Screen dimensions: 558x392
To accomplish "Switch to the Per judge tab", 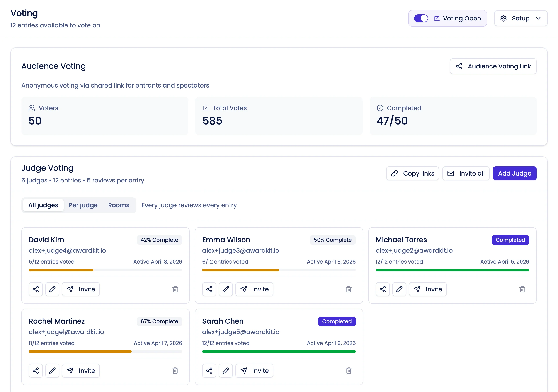I will pyautogui.click(x=83, y=205).
